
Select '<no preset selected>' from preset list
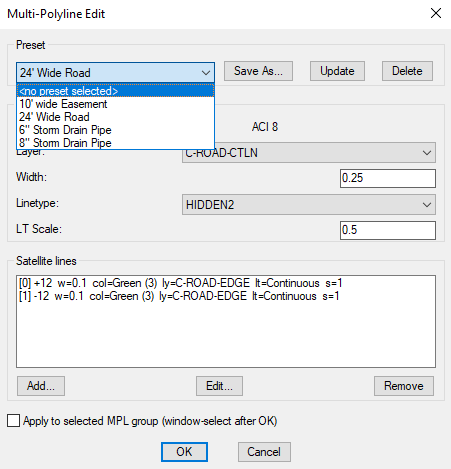point(115,91)
